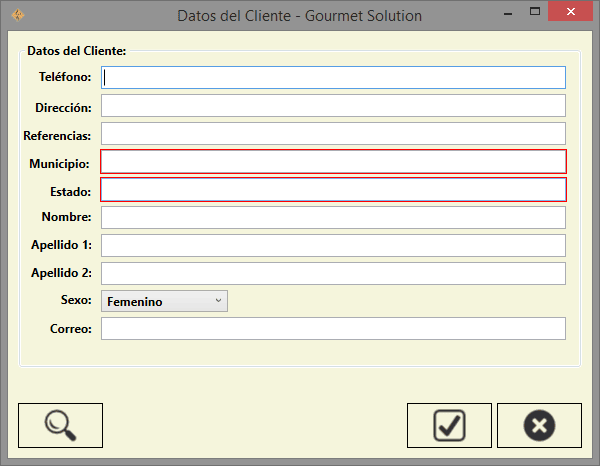600x466 pixels.
Task: Focus the Correo email field
Action: coord(333,328)
